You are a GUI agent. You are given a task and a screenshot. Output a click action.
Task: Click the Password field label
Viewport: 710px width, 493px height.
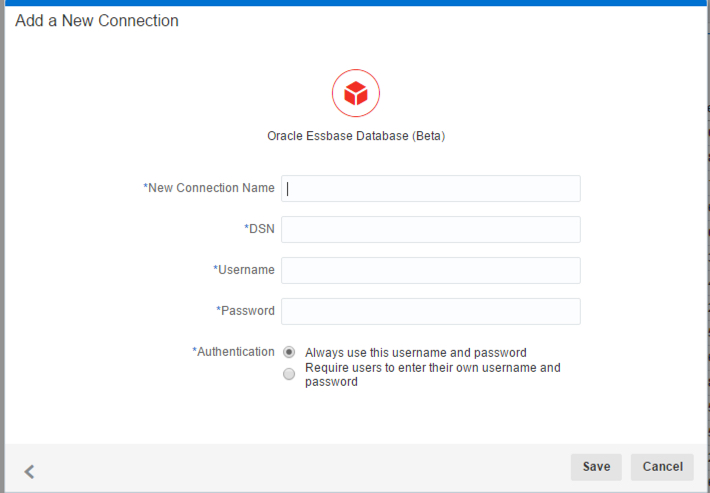[x=245, y=311]
